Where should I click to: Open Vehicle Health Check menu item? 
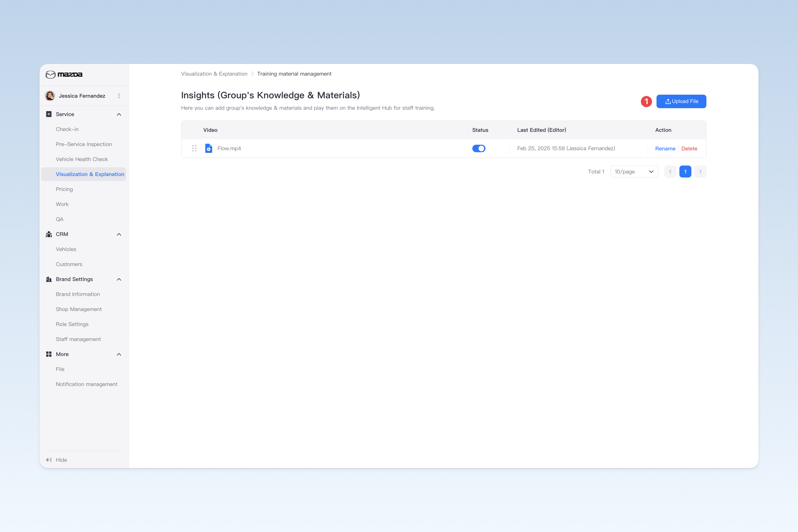(82, 159)
